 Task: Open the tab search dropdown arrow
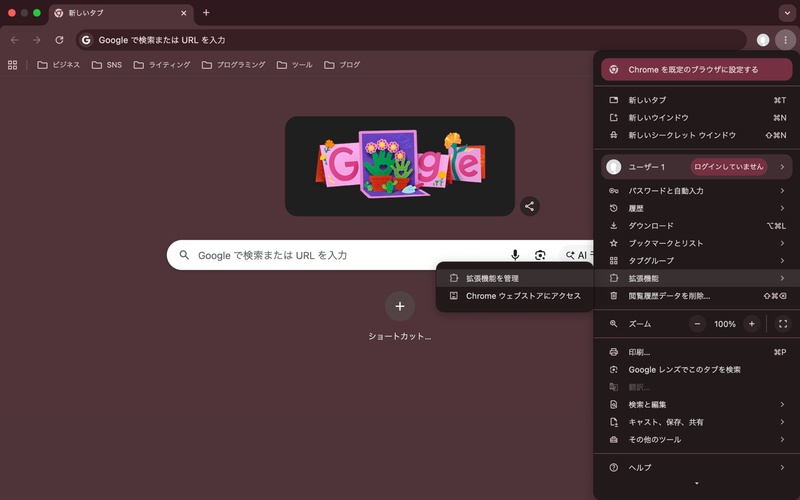pyautogui.click(x=786, y=13)
